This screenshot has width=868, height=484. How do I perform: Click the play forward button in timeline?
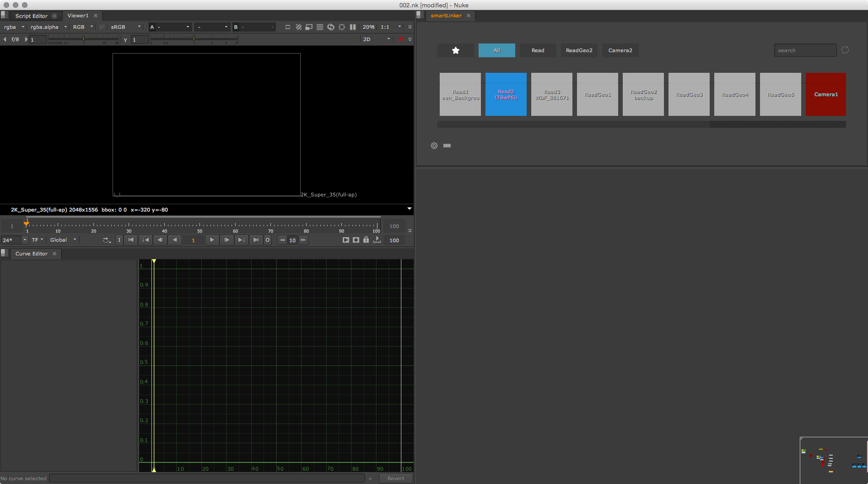(212, 240)
